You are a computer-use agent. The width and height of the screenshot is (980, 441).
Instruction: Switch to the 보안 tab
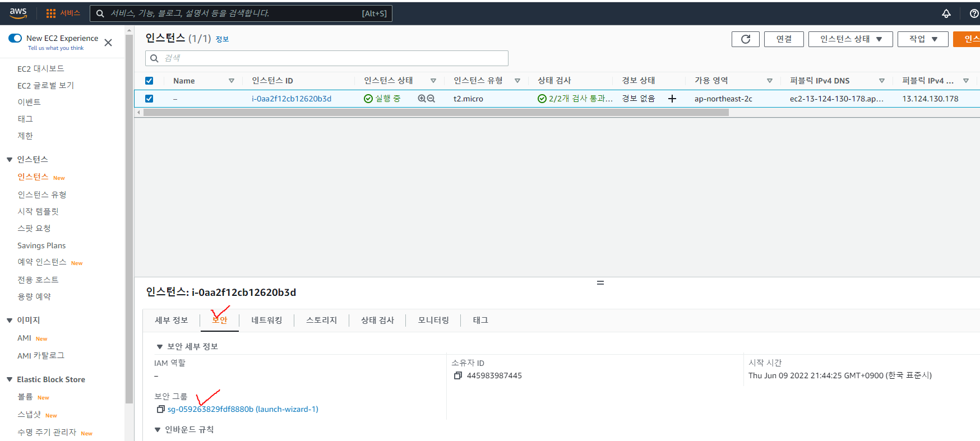point(220,321)
